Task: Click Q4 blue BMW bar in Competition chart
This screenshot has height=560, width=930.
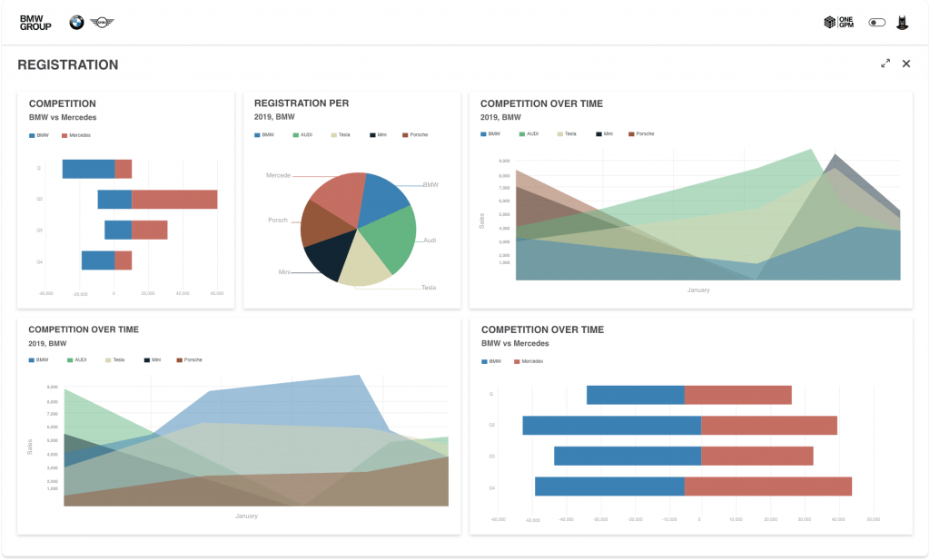Action: click(98, 260)
